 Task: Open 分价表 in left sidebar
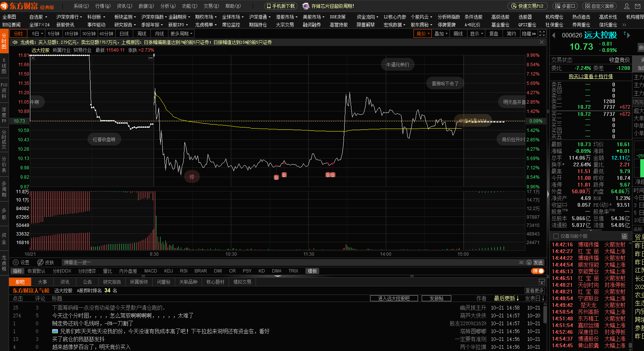[4, 164]
